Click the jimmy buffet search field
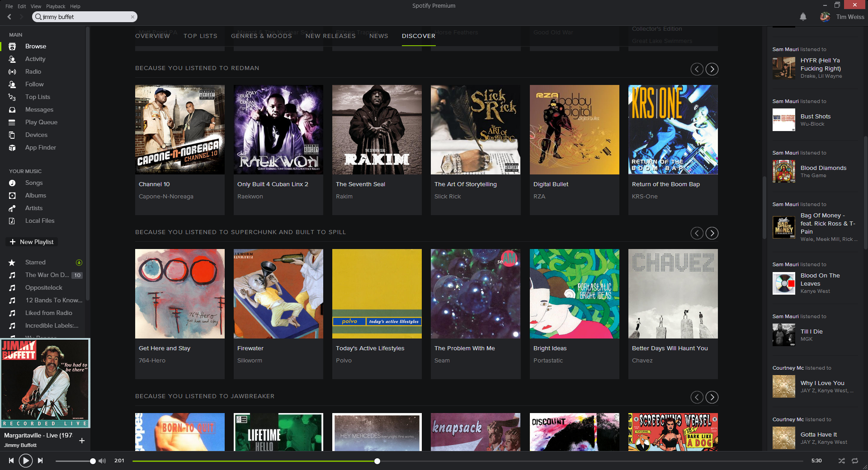This screenshot has width=868, height=470. (x=85, y=17)
